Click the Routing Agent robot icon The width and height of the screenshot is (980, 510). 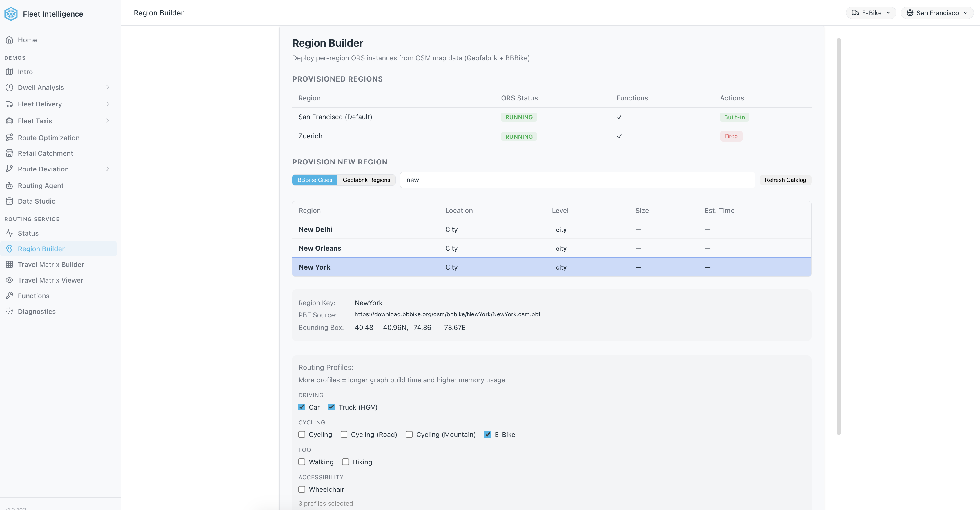click(10, 185)
